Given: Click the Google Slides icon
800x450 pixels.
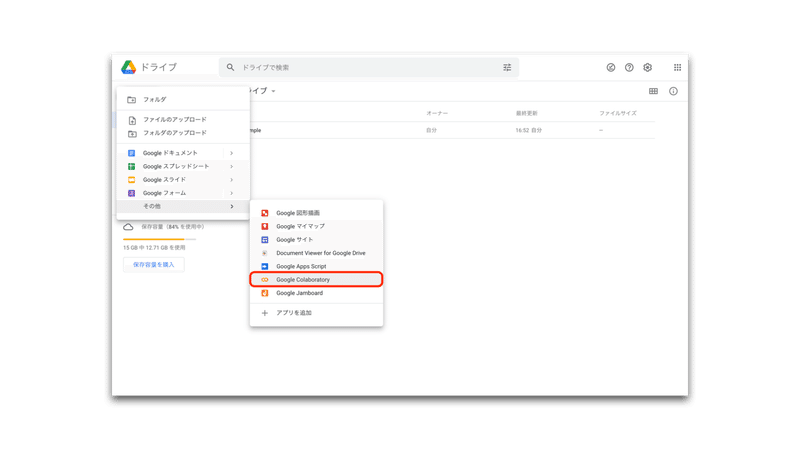Looking at the screenshot, I should pyautogui.click(x=132, y=180).
